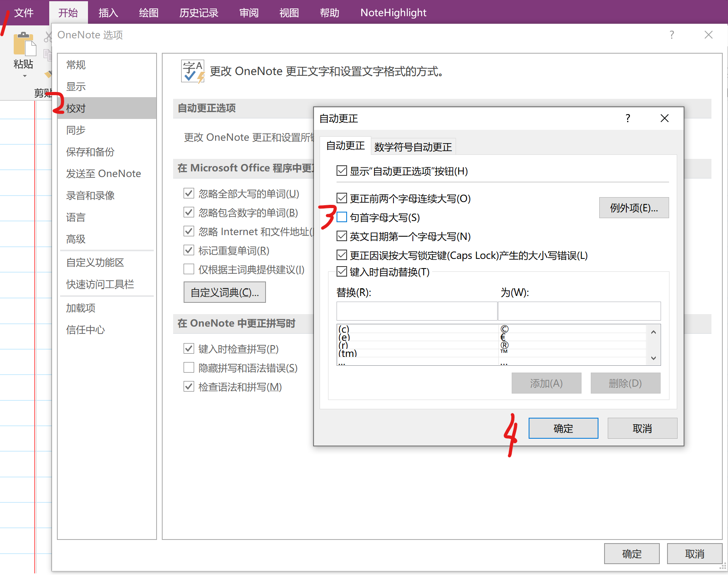The image size is (728, 575).
Task: Click the 替换(R) input field
Action: point(417,311)
